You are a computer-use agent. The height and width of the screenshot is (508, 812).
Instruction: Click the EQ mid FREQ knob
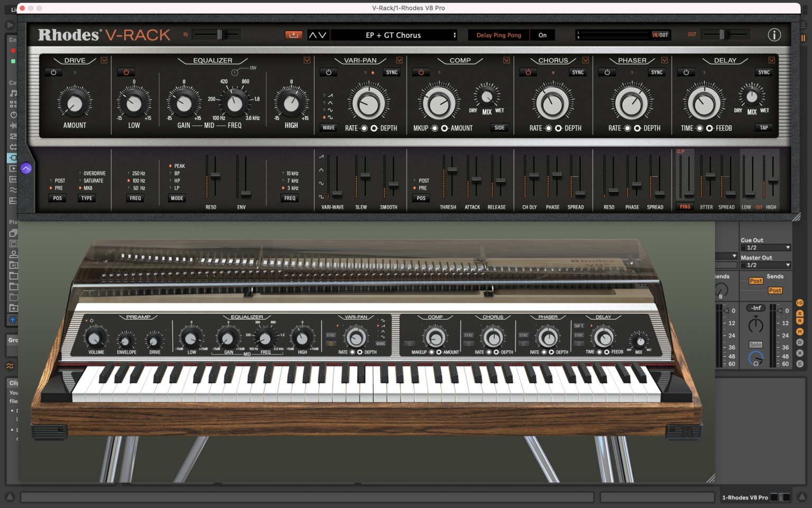click(234, 103)
